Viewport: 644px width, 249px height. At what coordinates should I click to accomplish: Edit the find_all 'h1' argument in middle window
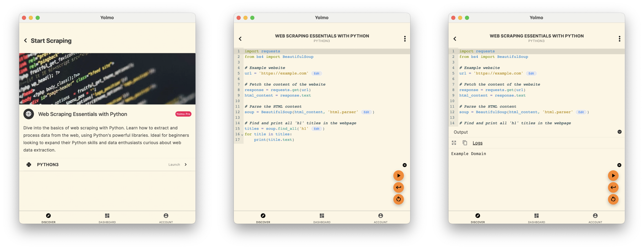(316, 129)
